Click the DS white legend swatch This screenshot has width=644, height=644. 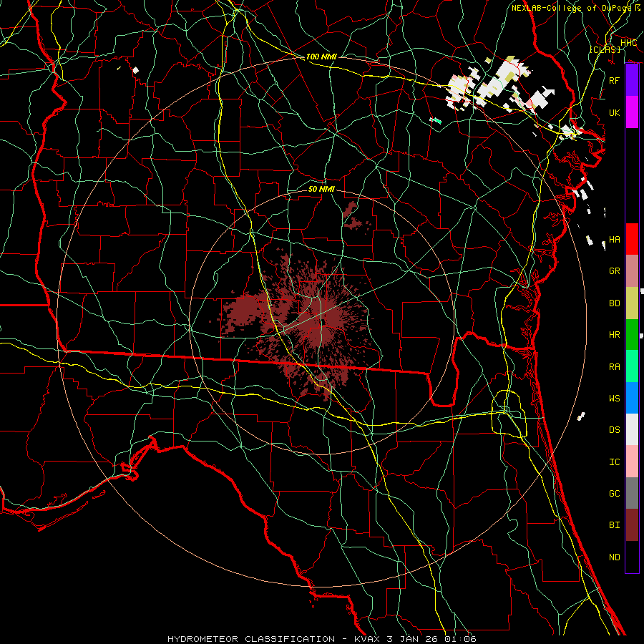[x=632, y=429]
